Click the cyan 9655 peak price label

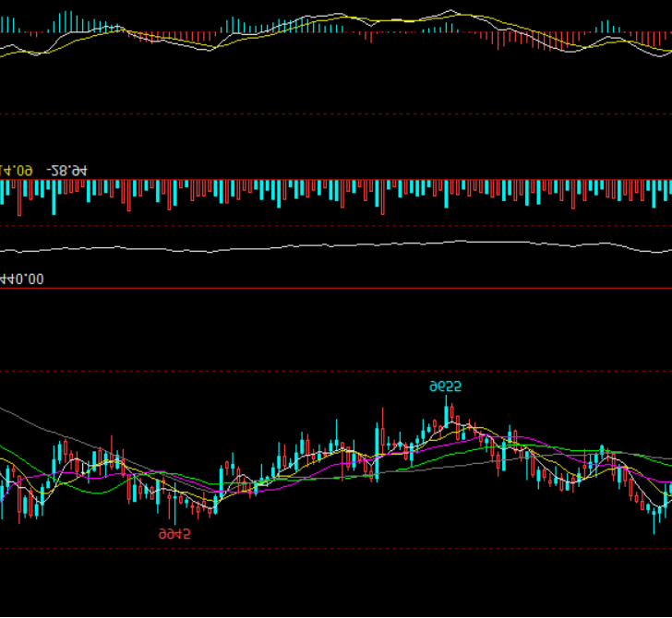point(445,386)
